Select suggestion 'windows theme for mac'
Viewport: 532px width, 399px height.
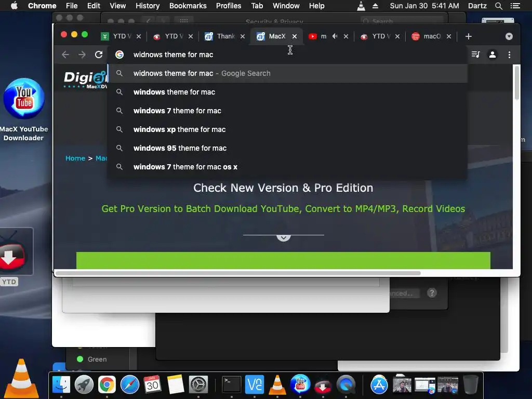(288, 92)
